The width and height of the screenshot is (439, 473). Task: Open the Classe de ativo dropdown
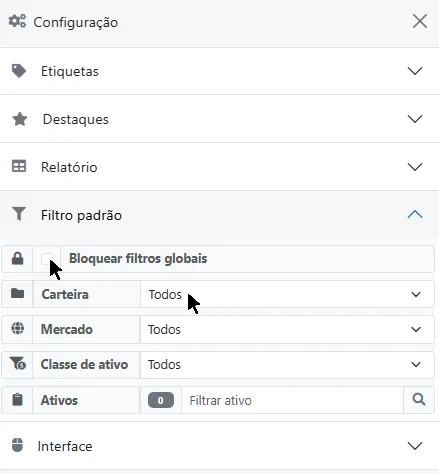[x=287, y=364]
